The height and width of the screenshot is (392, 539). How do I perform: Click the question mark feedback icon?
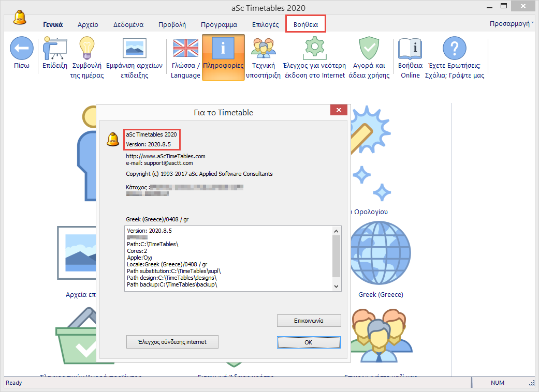coord(454,49)
